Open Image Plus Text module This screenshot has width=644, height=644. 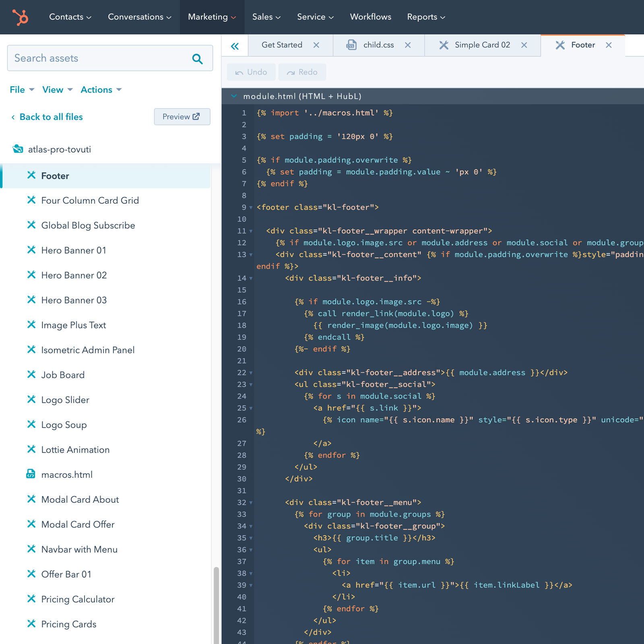pos(74,325)
